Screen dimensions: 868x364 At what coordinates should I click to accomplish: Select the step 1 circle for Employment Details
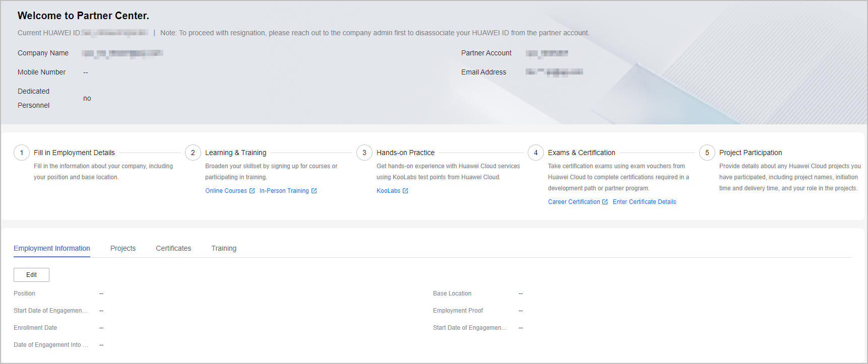point(22,153)
